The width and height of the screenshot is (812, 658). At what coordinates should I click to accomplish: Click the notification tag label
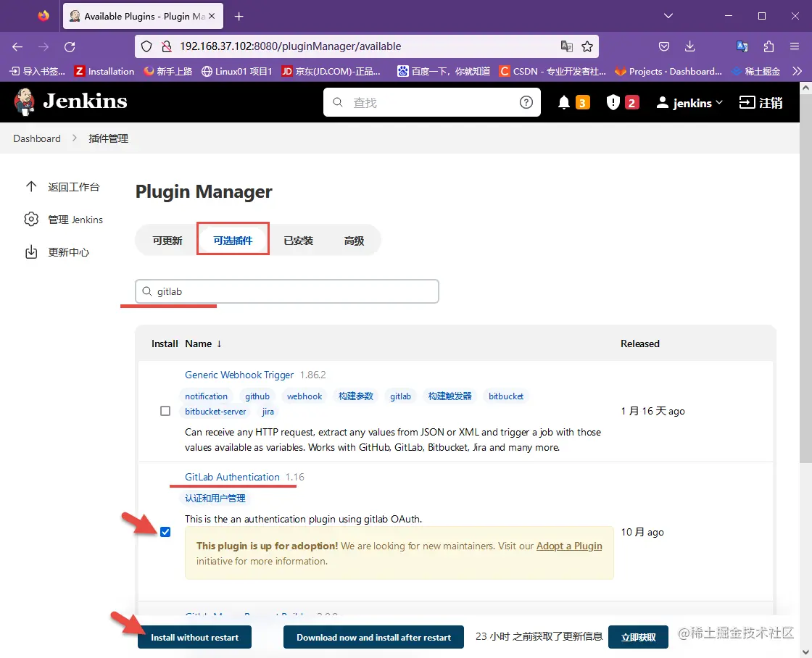click(x=206, y=396)
